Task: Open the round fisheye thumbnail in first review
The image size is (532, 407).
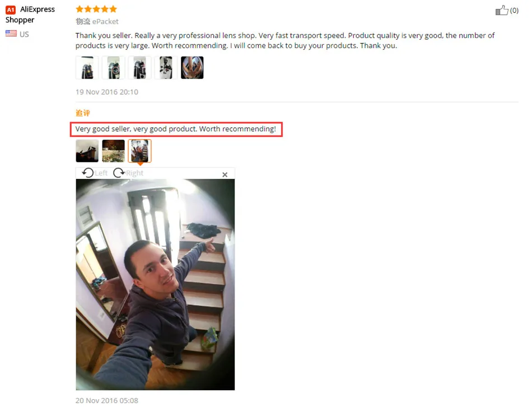Action: click(192, 68)
